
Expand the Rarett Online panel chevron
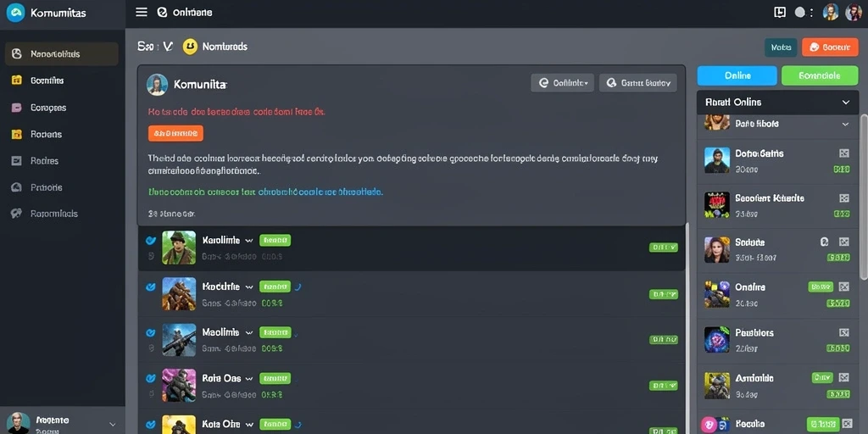845,103
